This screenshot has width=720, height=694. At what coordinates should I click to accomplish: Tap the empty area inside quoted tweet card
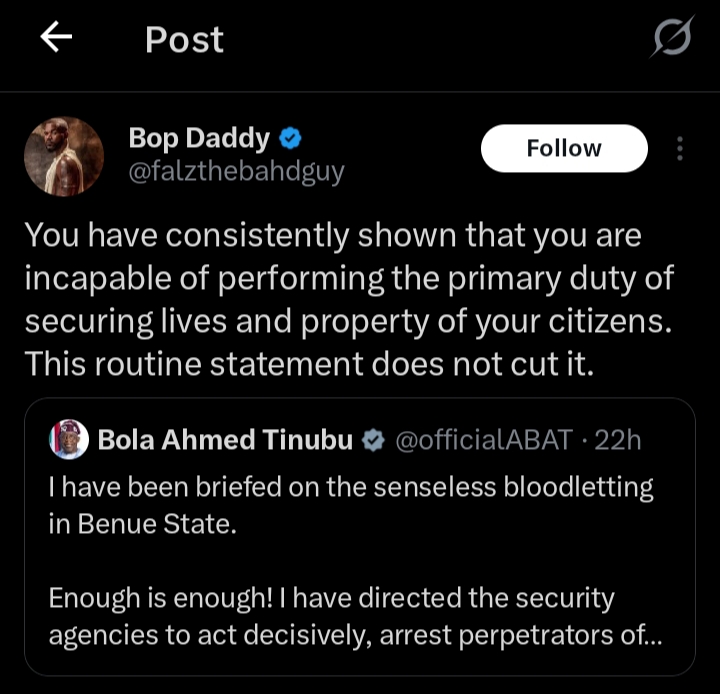coord(360,560)
